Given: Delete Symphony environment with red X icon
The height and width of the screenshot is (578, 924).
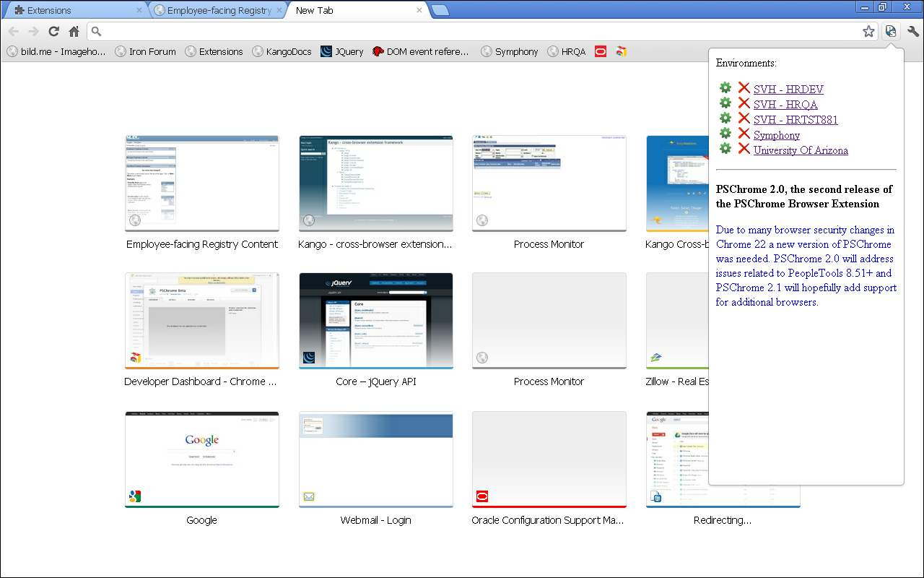Looking at the screenshot, I should (x=744, y=134).
